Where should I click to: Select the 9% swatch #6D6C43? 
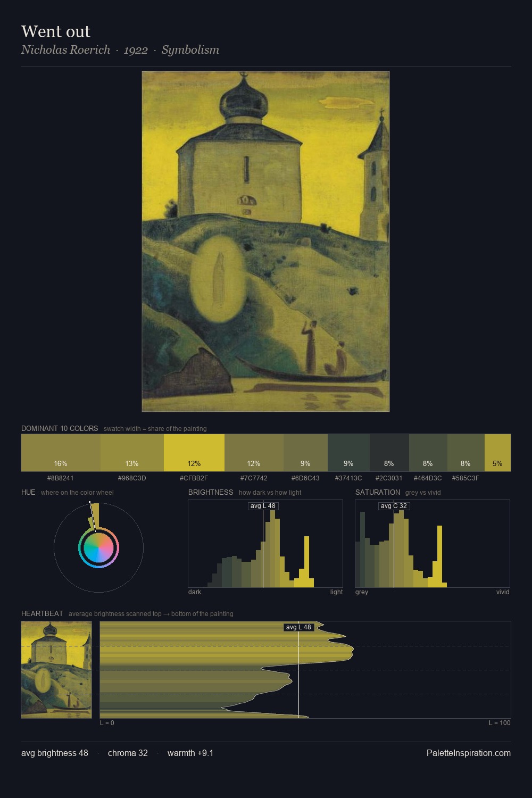pos(305,453)
